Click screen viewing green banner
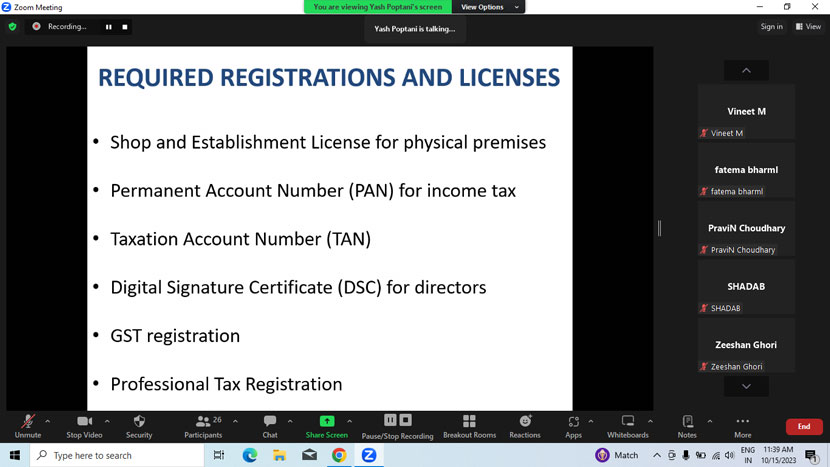 (377, 7)
